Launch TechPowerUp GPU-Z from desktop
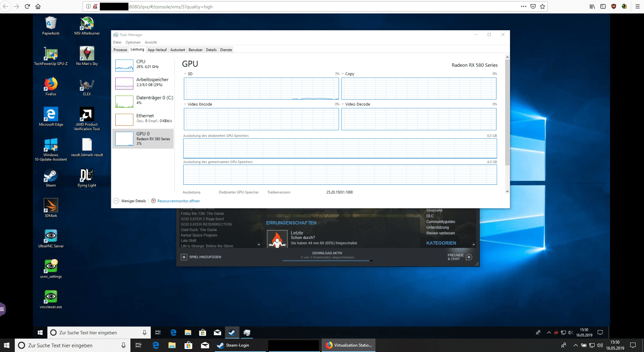 coord(51,56)
